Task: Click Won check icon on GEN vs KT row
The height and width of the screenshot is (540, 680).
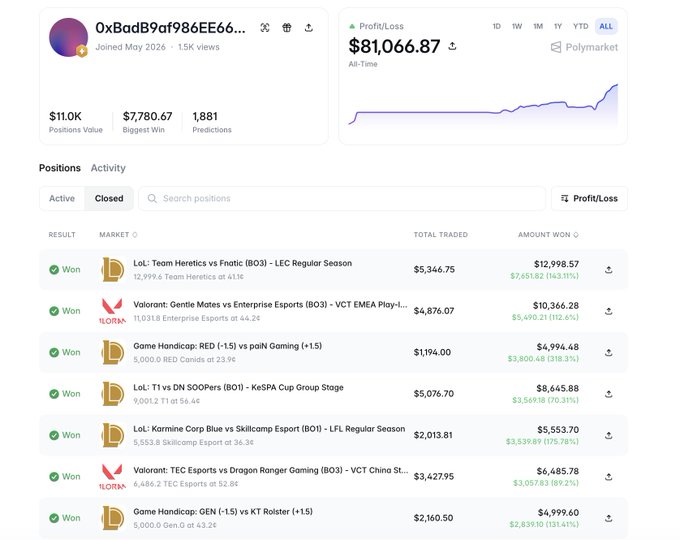Action: tap(54, 518)
